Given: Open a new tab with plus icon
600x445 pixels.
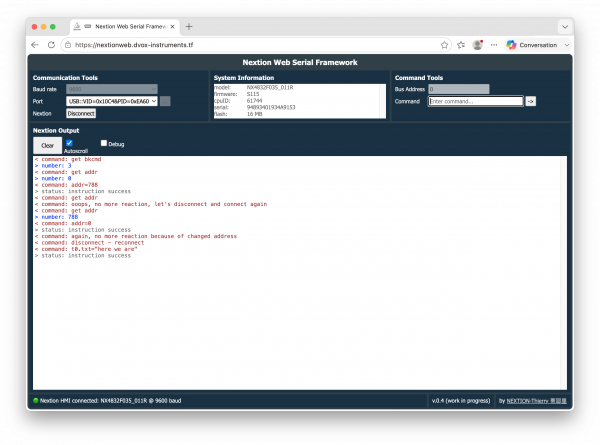Looking at the screenshot, I should click(x=189, y=26).
